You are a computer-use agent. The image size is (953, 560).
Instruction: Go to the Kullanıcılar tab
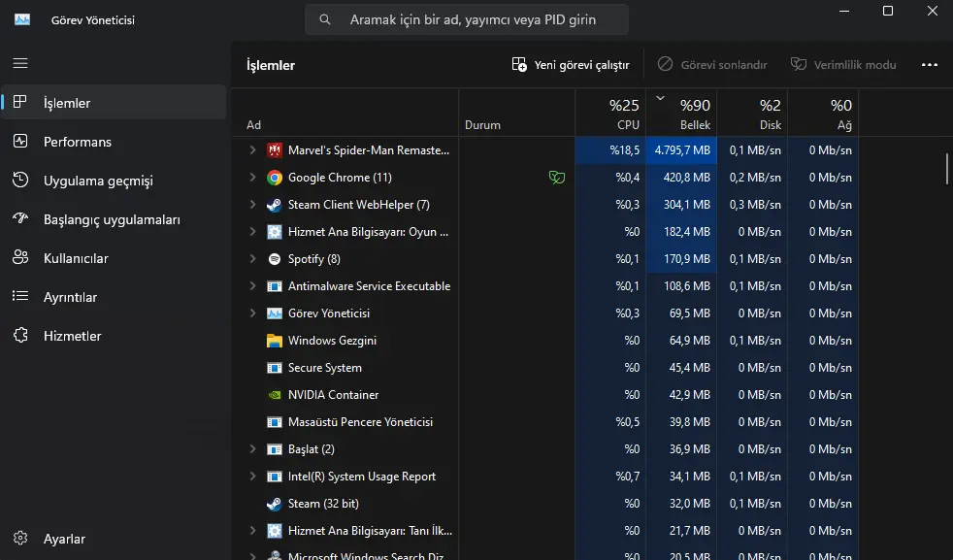[115, 258]
